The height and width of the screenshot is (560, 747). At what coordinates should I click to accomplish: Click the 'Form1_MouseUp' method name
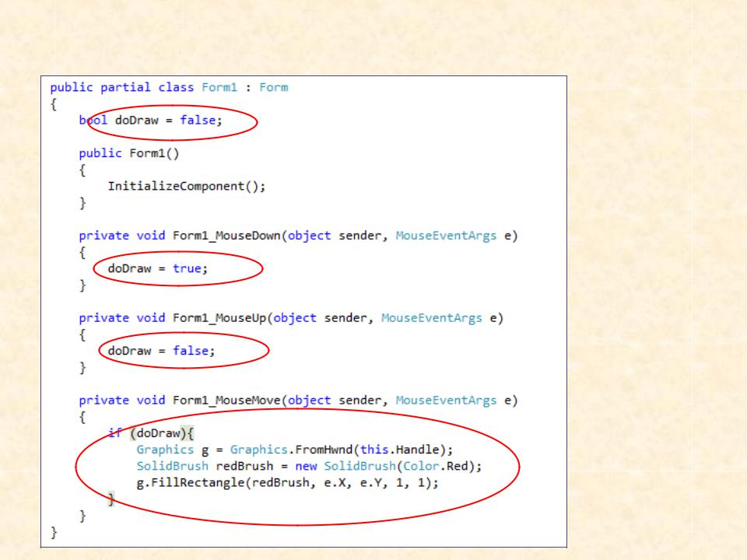219,318
